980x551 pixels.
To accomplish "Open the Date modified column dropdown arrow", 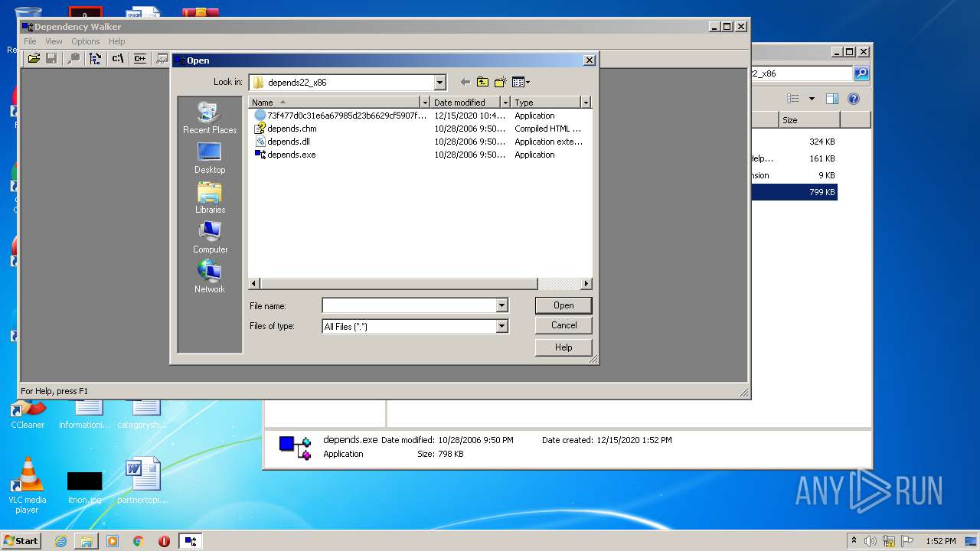I will click(505, 102).
